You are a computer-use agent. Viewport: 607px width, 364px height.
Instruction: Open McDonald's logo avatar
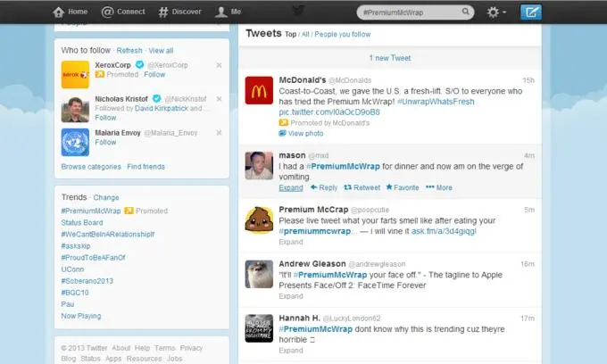pos(259,90)
